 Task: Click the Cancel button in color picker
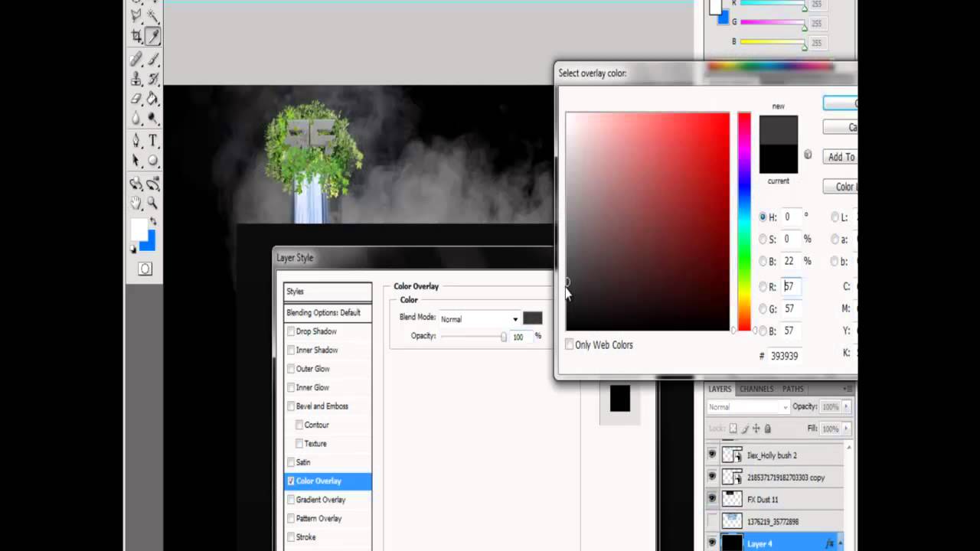[x=841, y=127]
